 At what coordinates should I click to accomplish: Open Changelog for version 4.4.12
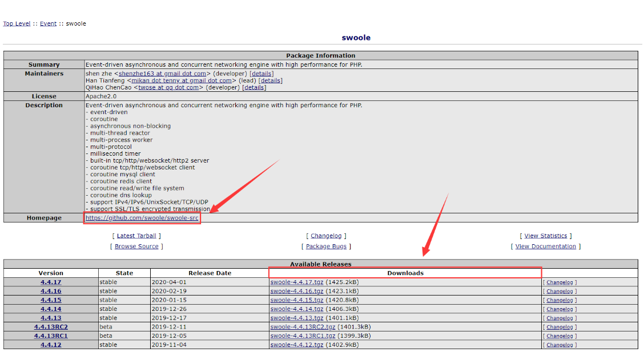coord(560,345)
